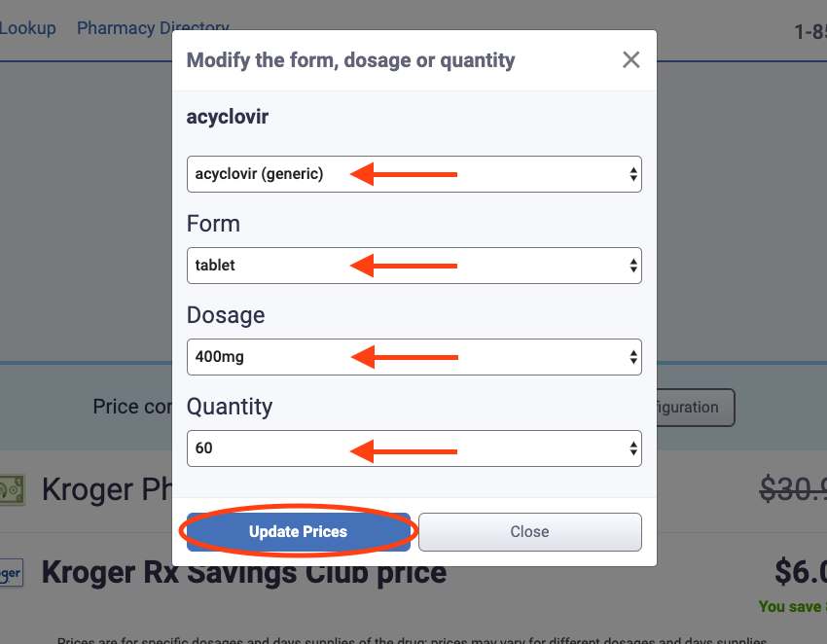Close the modal with the X icon
Viewport: 827px width, 644px height.
pyautogui.click(x=630, y=60)
